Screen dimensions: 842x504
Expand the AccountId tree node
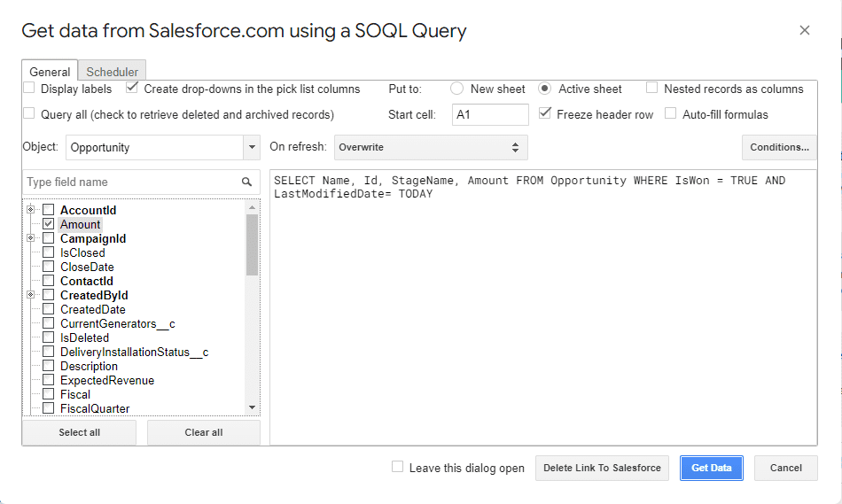coord(31,210)
